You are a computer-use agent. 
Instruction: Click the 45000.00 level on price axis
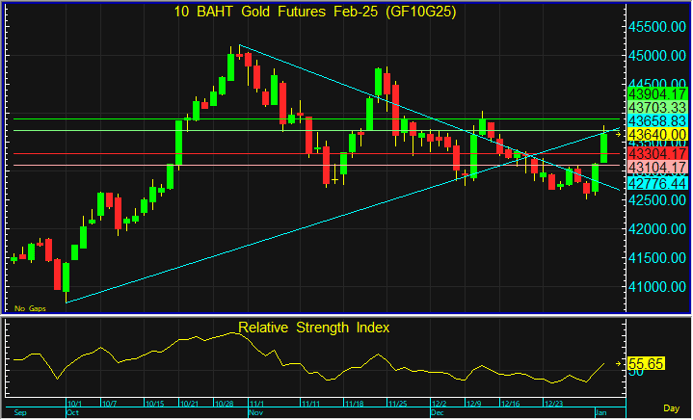pos(658,55)
